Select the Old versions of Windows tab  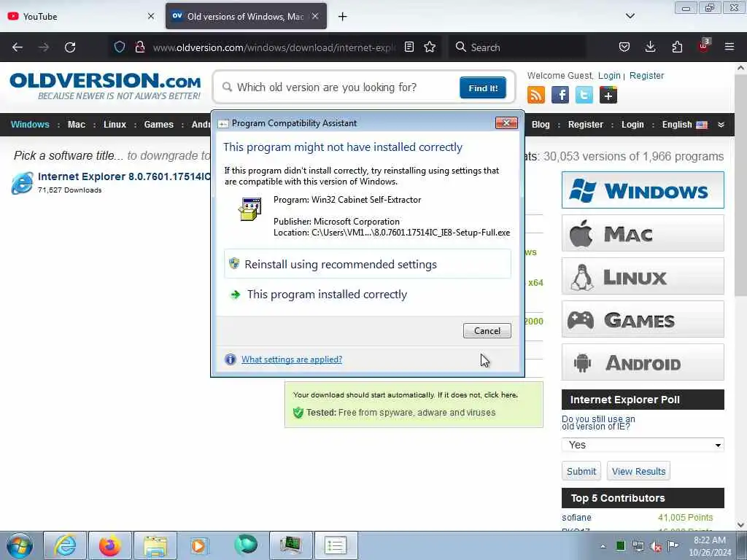coord(246,16)
